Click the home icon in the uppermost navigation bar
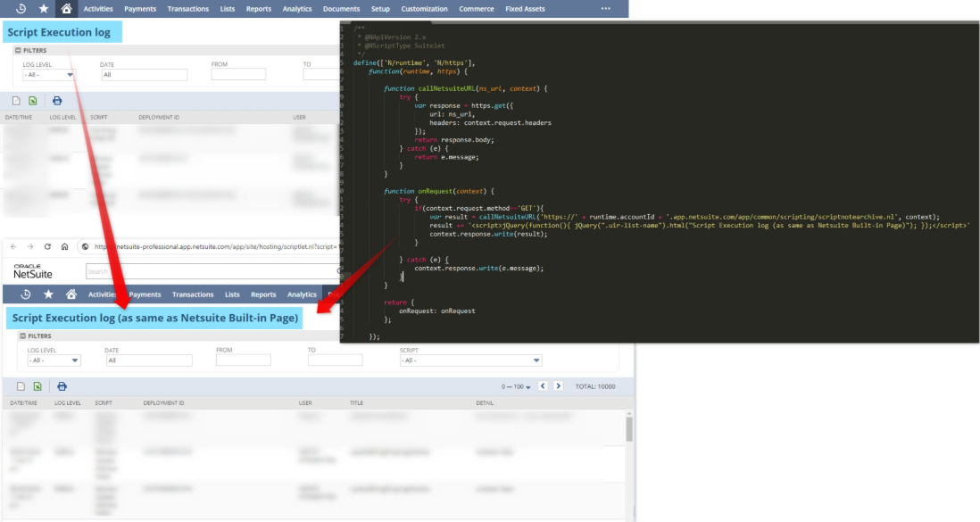 (66, 9)
